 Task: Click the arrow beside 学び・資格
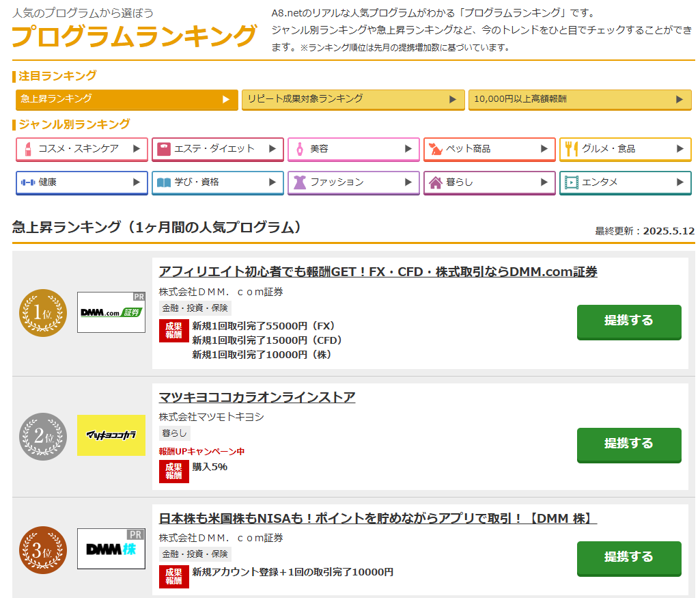[272, 182]
